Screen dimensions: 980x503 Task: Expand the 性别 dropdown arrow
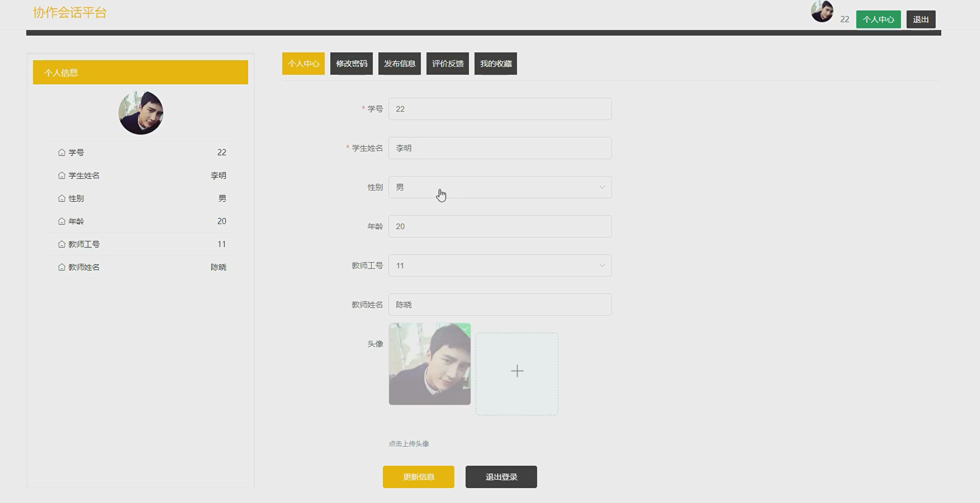click(602, 187)
